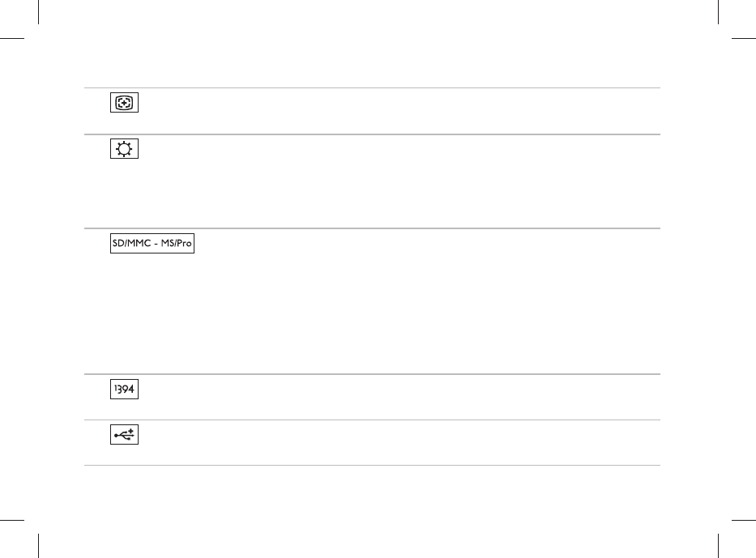This screenshot has width=756, height=558.
Task: Click divider between 1394 and USB icons
Action: (372, 420)
